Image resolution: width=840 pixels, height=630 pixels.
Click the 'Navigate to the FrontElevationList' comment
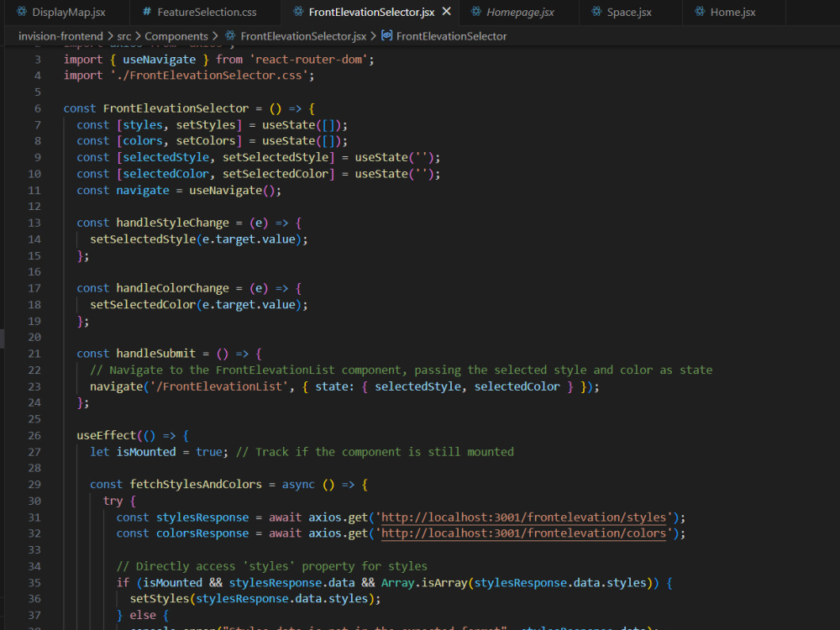click(x=402, y=370)
